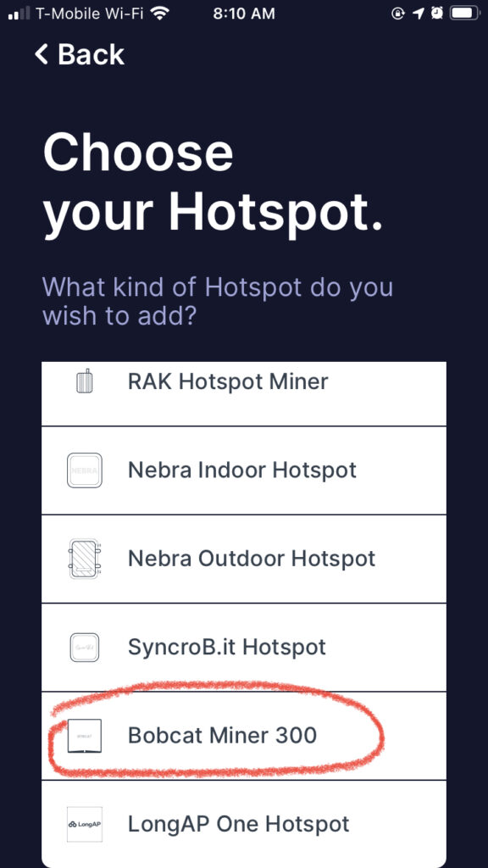This screenshot has width=488, height=868.
Task: Tap the Wi-Fi status icon
Action: 160,14
